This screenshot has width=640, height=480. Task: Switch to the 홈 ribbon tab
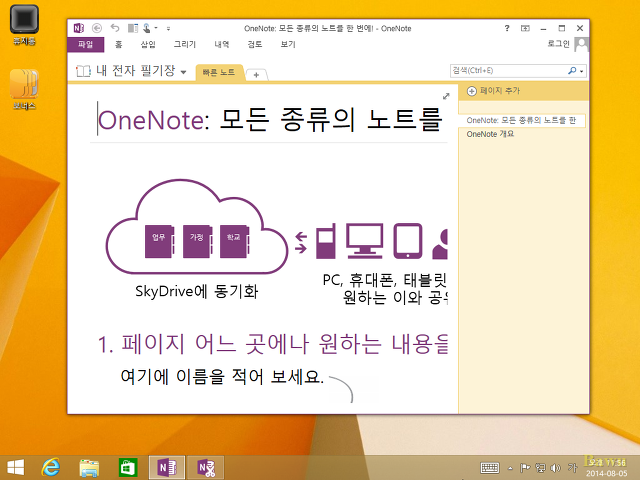[118, 44]
